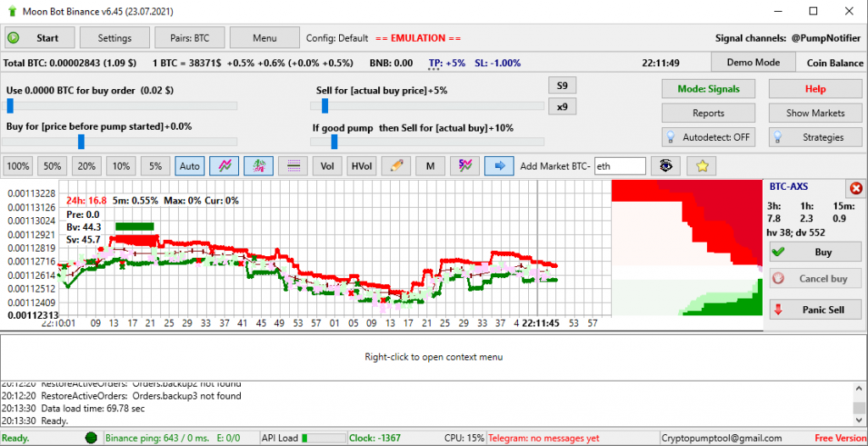Click the SL: -1.00% stop loss label
Screen dimensions: 868x446
[x=498, y=63]
